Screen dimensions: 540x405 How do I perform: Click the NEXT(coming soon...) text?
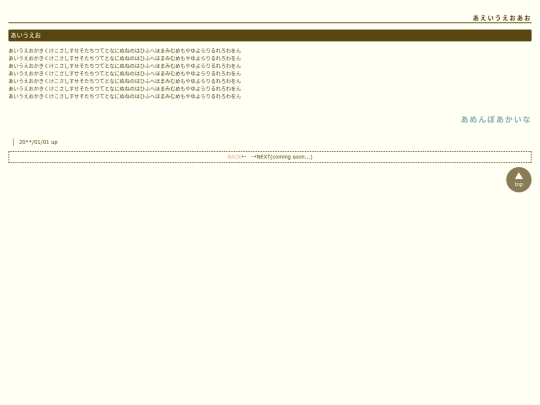point(284,157)
